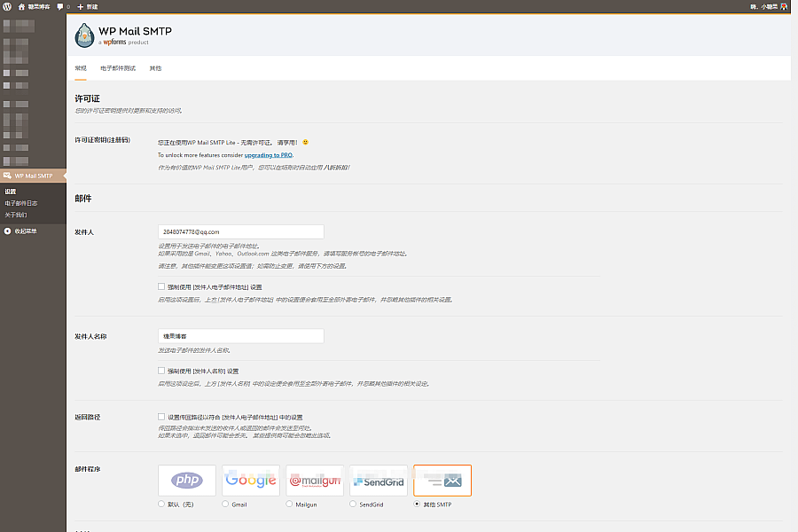
Task: Click the plus 新建 button
Action: (87, 6)
